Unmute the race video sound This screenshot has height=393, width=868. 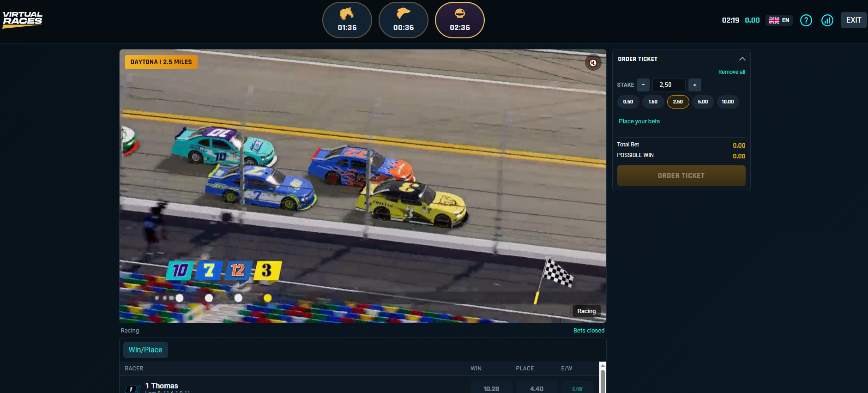point(593,63)
